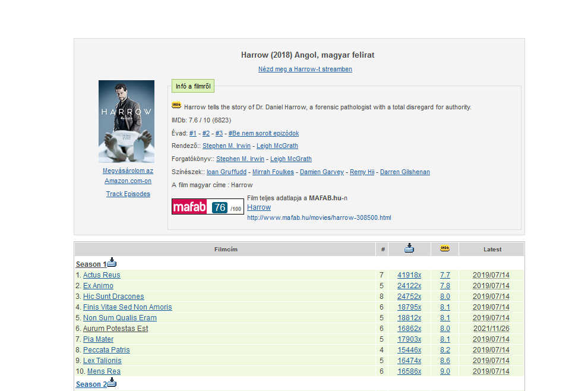
Task: Open season #1 link in Évad row
Action: [193, 133]
